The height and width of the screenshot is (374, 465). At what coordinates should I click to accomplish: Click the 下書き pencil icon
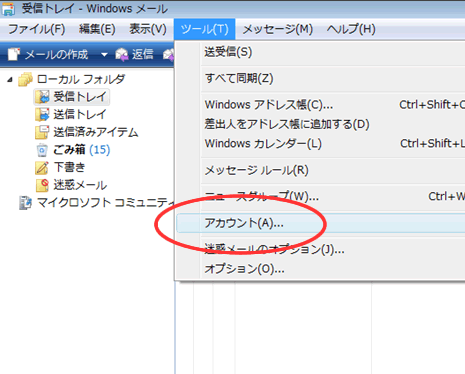pyautogui.click(x=42, y=168)
